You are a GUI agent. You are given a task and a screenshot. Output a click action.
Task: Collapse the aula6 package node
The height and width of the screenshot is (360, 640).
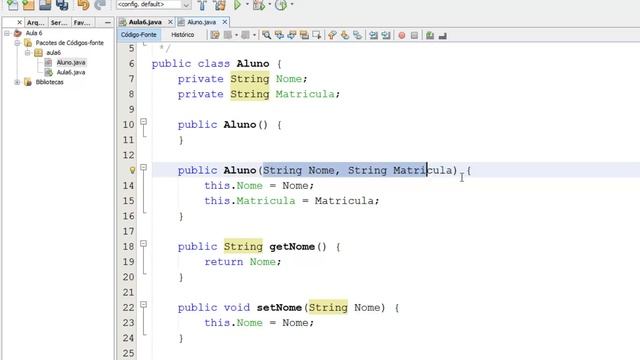click(x=27, y=53)
